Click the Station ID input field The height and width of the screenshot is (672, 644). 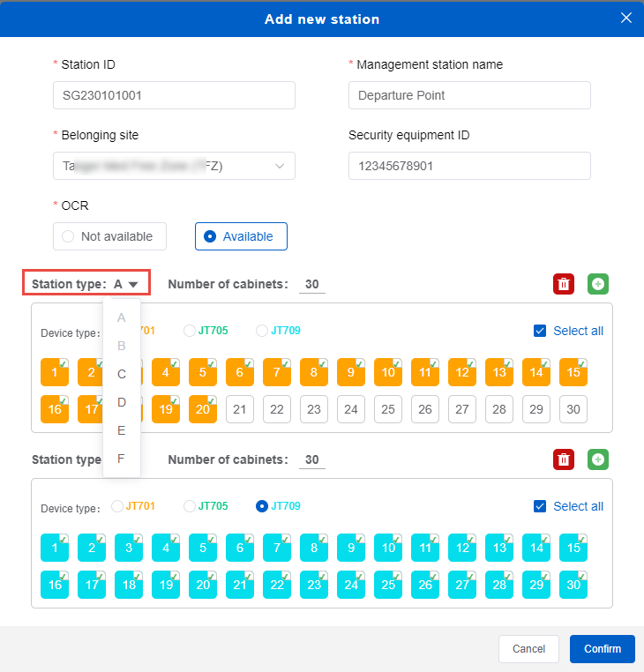click(x=174, y=95)
